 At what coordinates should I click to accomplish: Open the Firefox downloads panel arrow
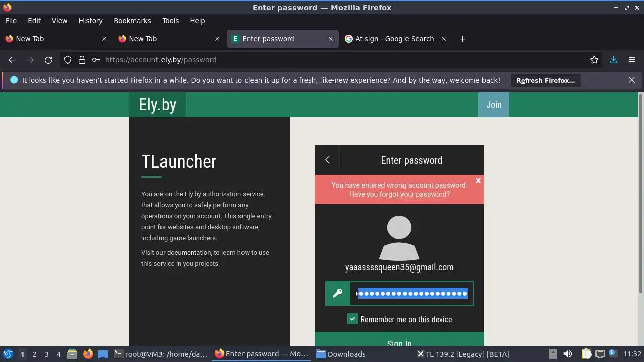click(x=613, y=60)
